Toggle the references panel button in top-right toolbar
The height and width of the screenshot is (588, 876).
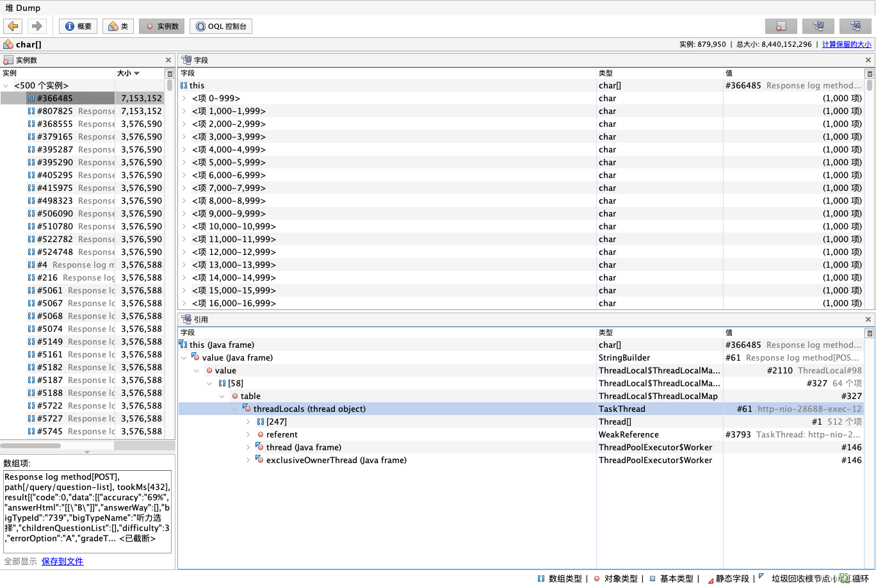(856, 26)
